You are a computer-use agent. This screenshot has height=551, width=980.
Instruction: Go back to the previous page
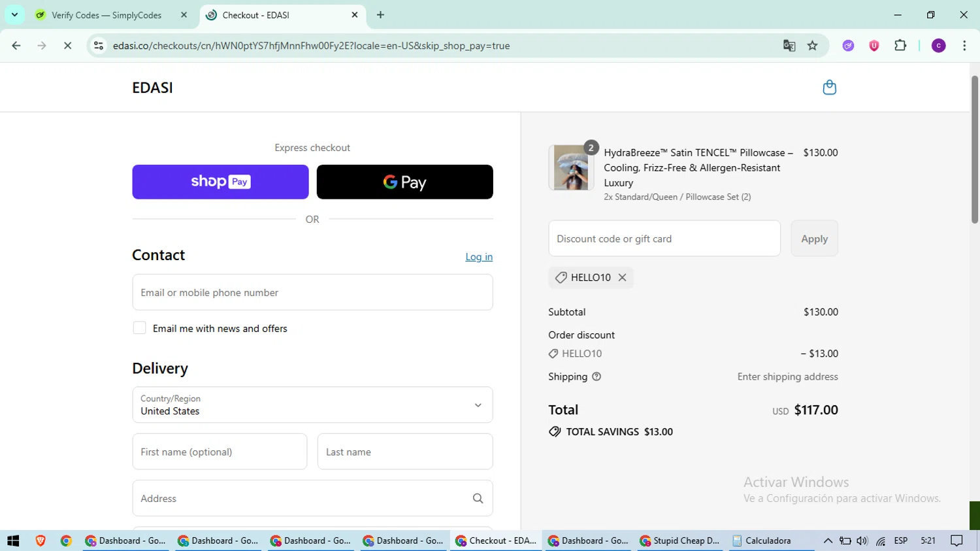pos(16,46)
